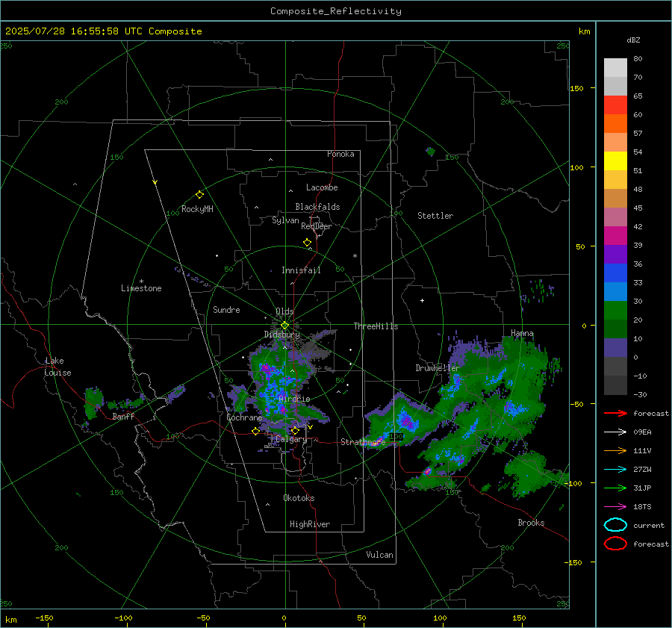Click the asterisk marker above Limestone

click(141, 282)
